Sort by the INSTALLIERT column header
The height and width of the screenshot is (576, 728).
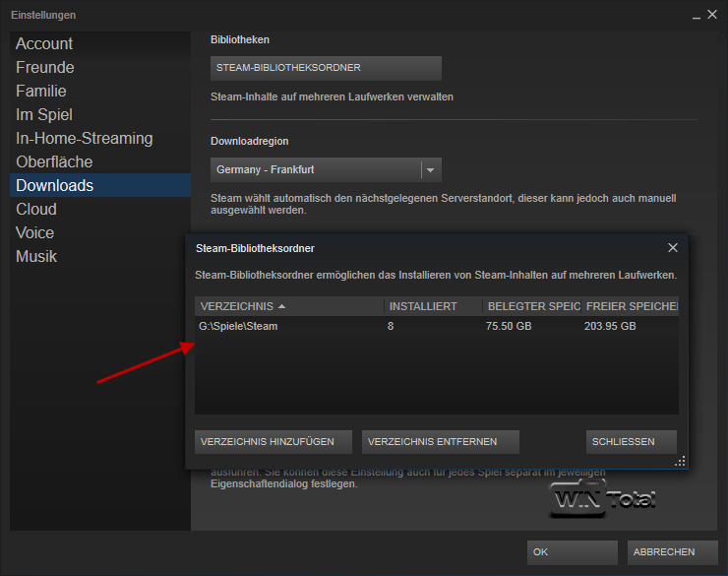[433, 306]
